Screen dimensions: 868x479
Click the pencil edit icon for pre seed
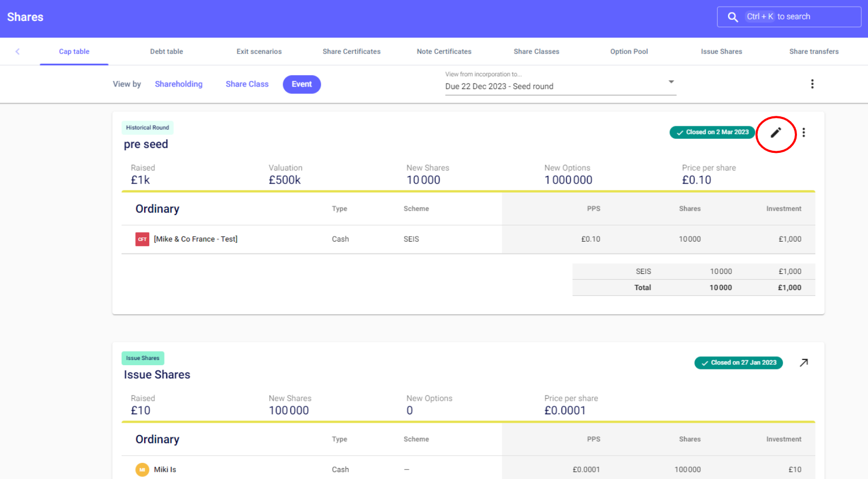click(x=776, y=133)
